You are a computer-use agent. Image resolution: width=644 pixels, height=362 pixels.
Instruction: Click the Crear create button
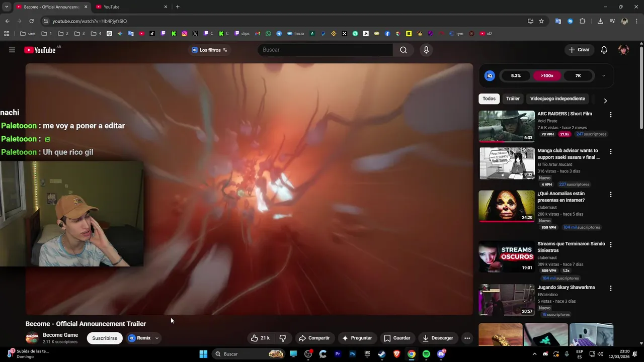coord(579,50)
